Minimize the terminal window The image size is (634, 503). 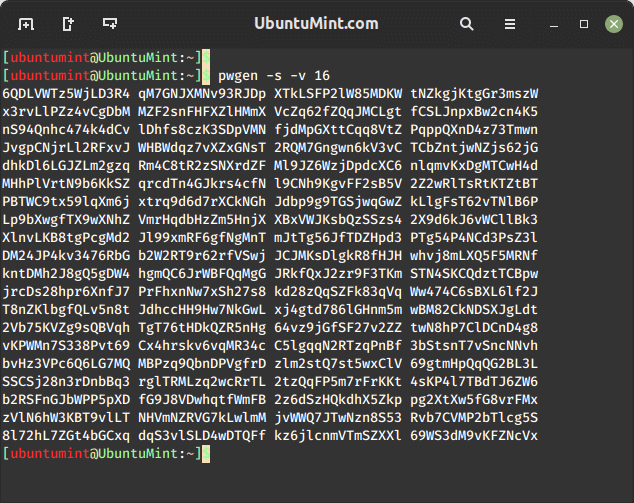click(x=554, y=25)
